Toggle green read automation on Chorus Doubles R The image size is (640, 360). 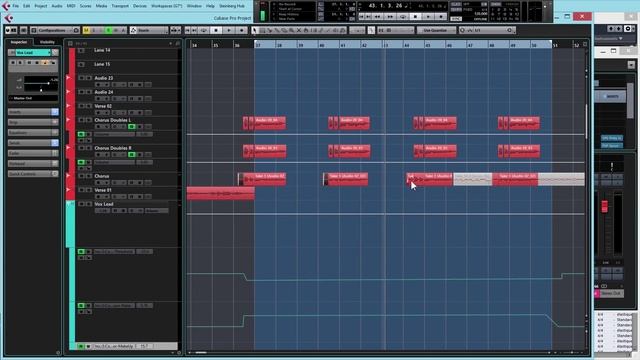(131, 155)
